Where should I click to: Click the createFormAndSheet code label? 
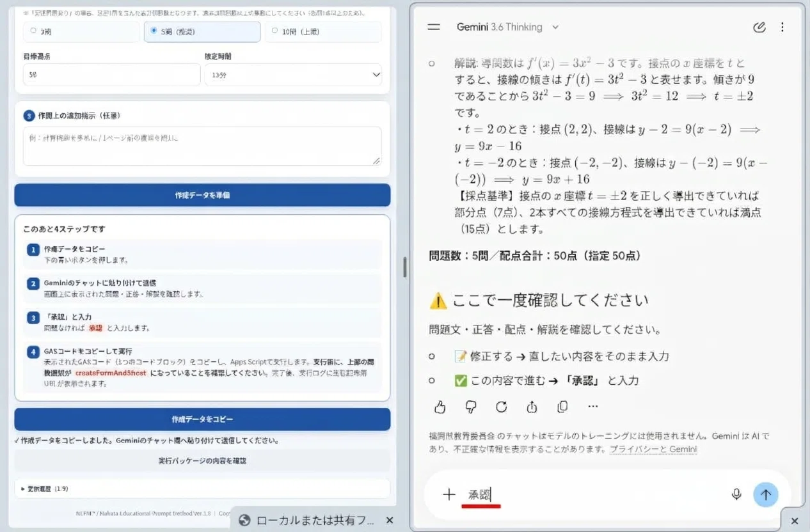(x=111, y=373)
